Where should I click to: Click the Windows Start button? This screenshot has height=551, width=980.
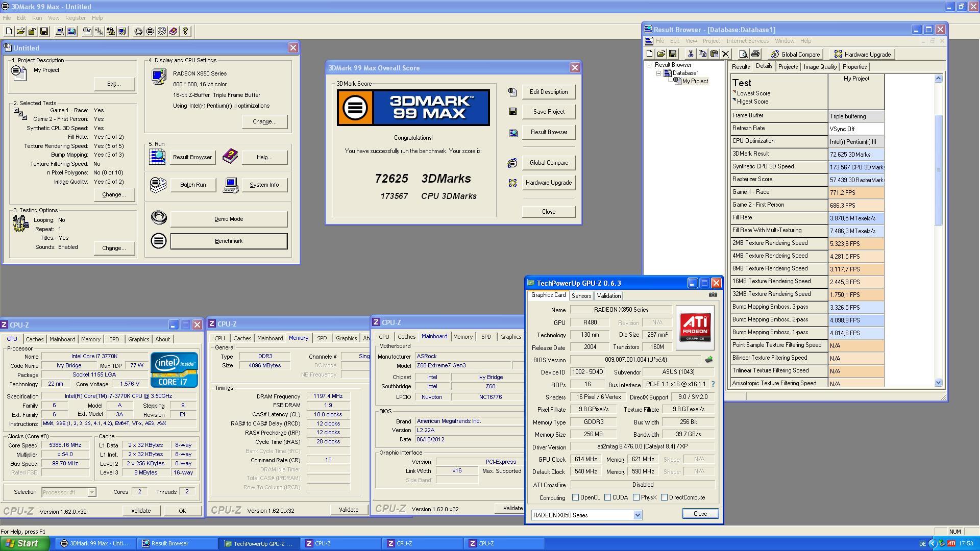pos(24,543)
